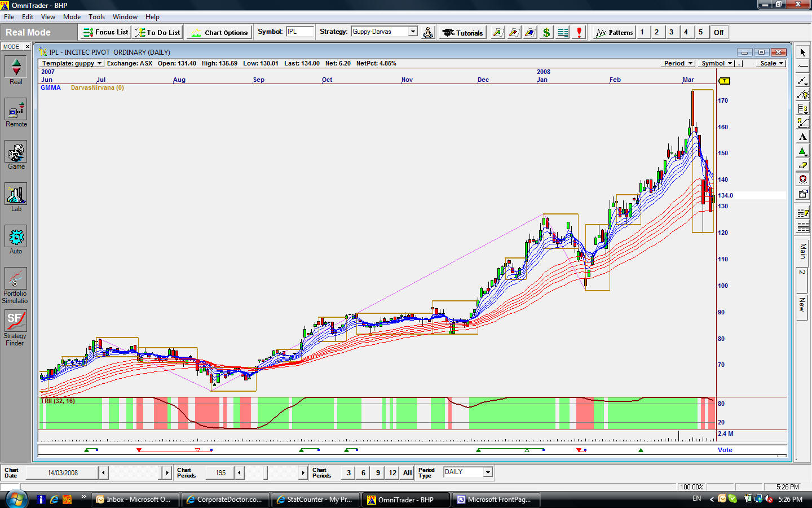The width and height of the screenshot is (812, 508).
Task: Set chart periods to 9
Action: pyautogui.click(x=378, y=473)
